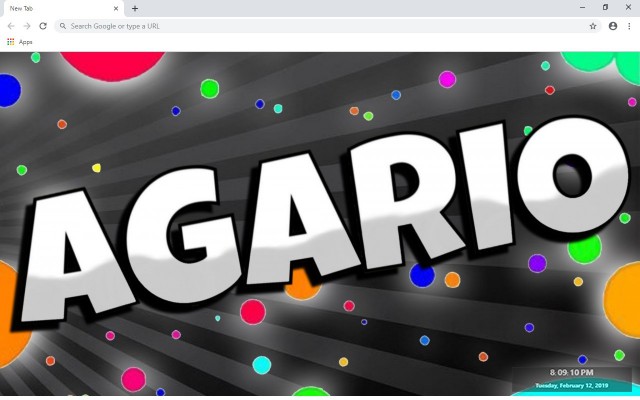Open the Chrome profile account icon
This screenshot has height=400, width=640.
[613, 26]
